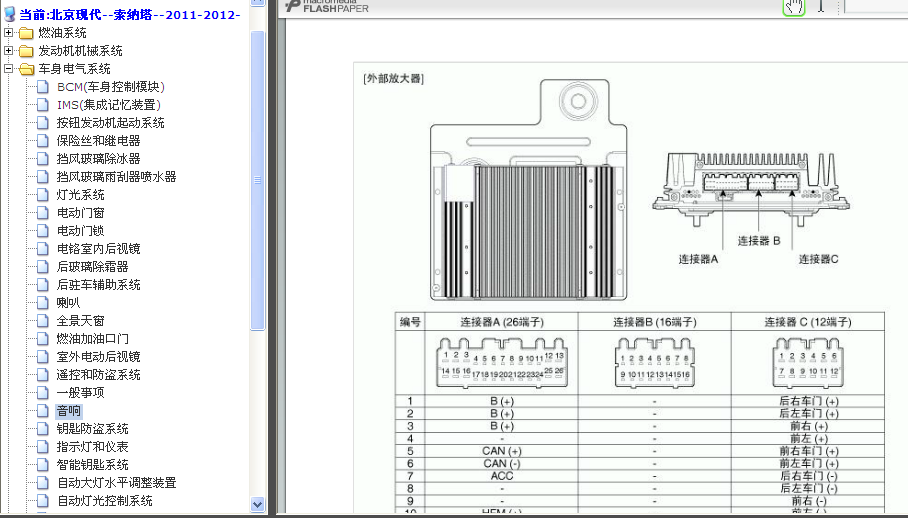Screen dimensions: 908x518
Task: Open the 室外电动后视镜 document
Action: tap(98, 357)
